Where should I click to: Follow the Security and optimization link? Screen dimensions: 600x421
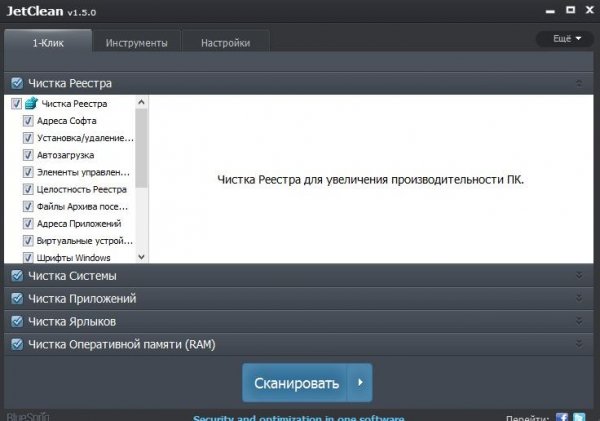pyautogui.click(x=298, y=418)
